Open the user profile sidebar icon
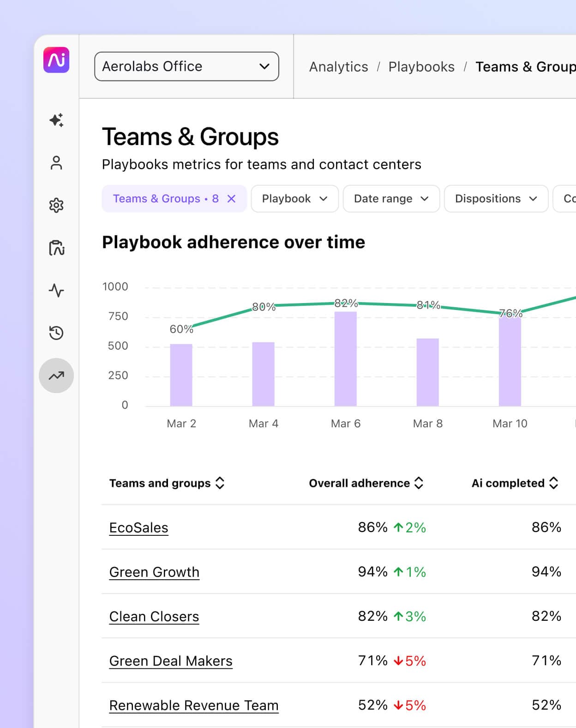 point(56,163)
